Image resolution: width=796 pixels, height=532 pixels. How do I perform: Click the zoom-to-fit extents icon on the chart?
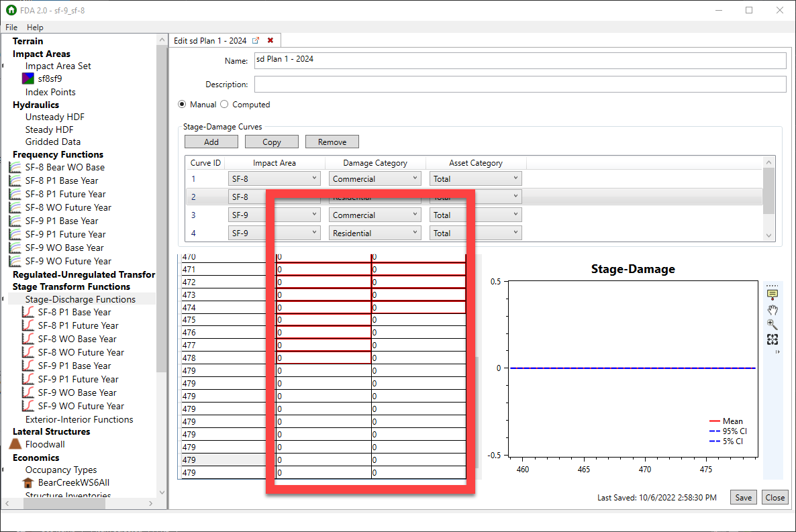773,339
